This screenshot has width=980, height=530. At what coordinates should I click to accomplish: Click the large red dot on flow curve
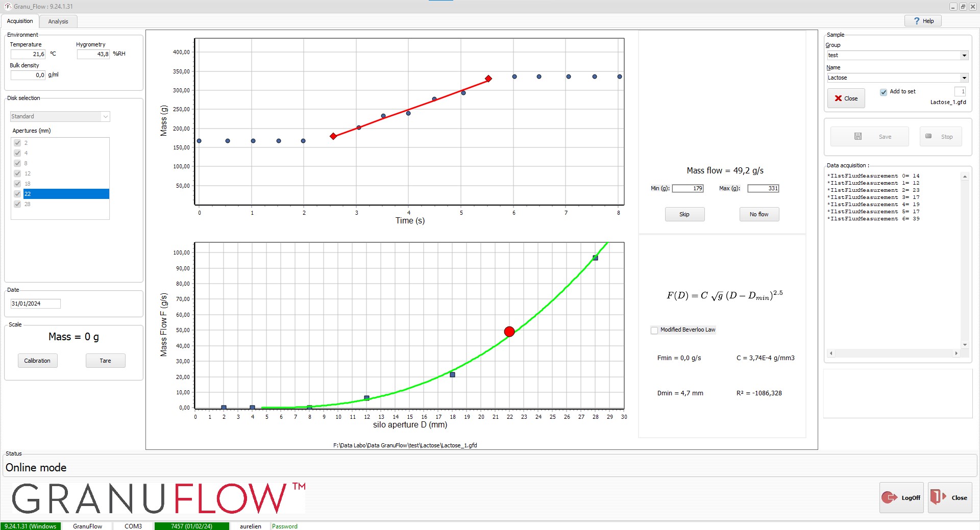[x=509, y=332]
